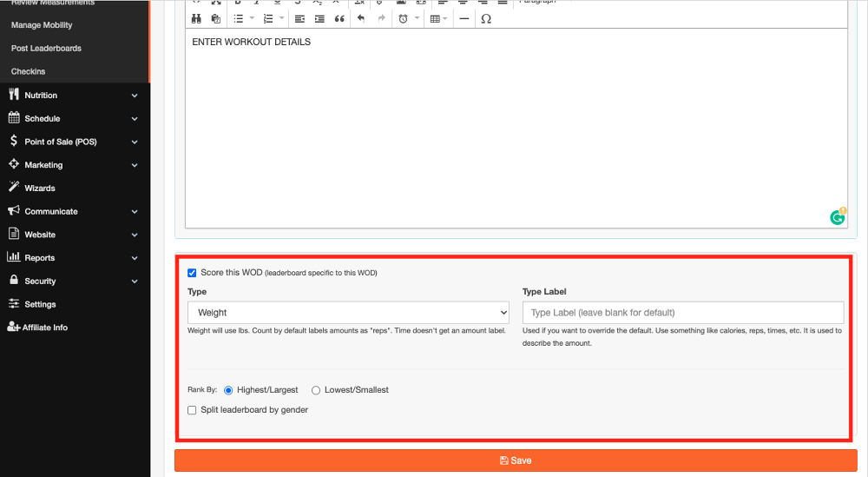Open bullet list style dropdown arrow

pyautogui.click(x=252, y=18)
